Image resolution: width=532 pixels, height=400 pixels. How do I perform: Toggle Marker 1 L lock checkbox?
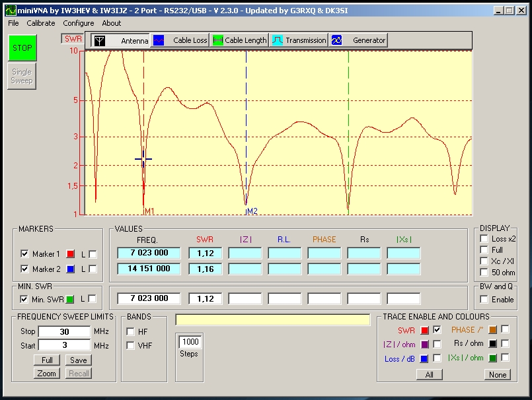[x=93, y=254]
